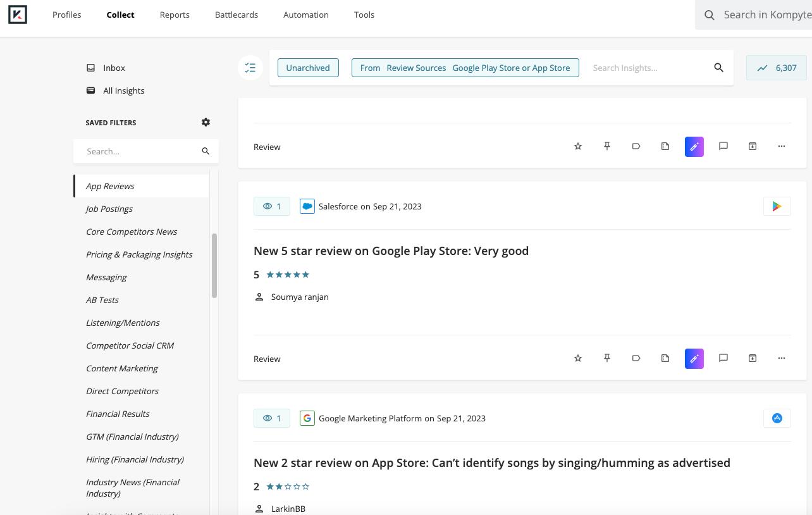Click magic edit icon on top card
Screen dimensions: 812x515
click(x=694, y=147)
